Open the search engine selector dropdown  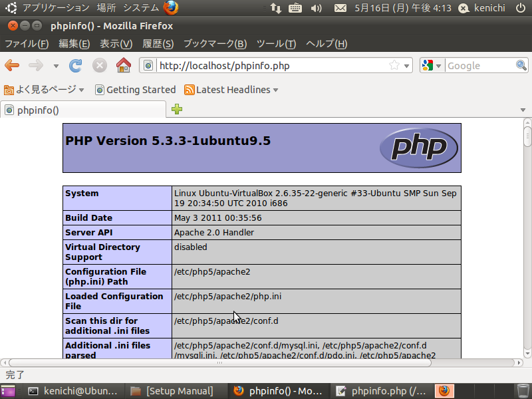pos(432,65)
